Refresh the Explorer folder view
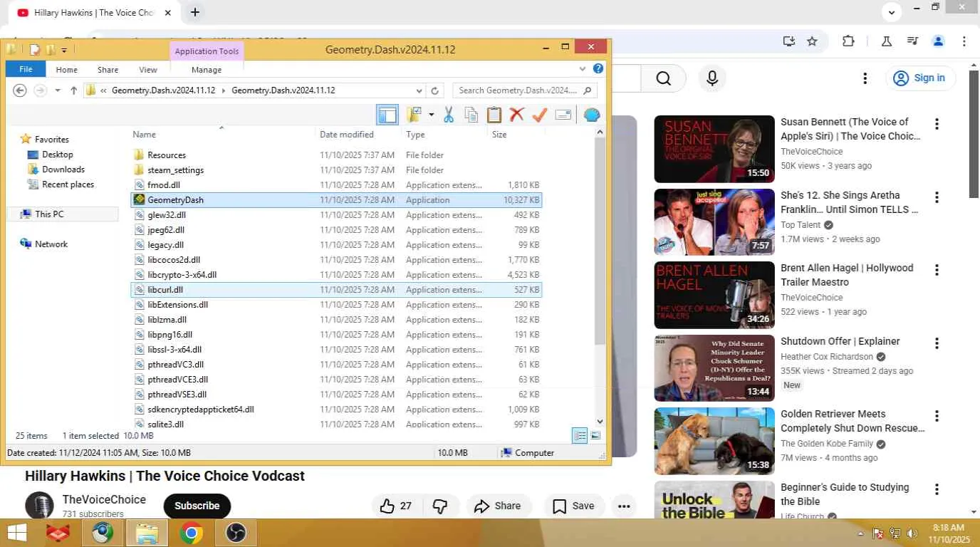The width and height of the screenshot is (980, 547). 435,90
